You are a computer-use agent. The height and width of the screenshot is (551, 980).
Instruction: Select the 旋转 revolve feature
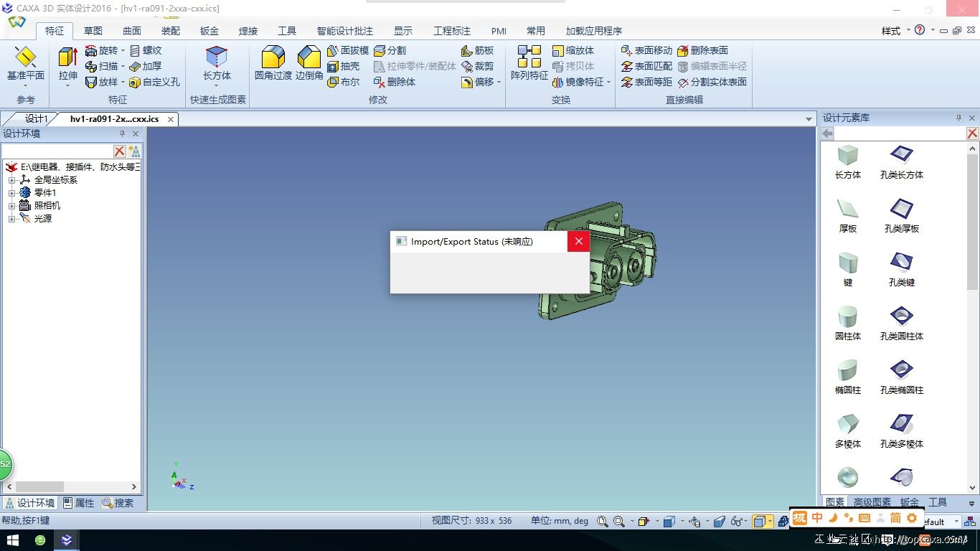pos(100,50)
